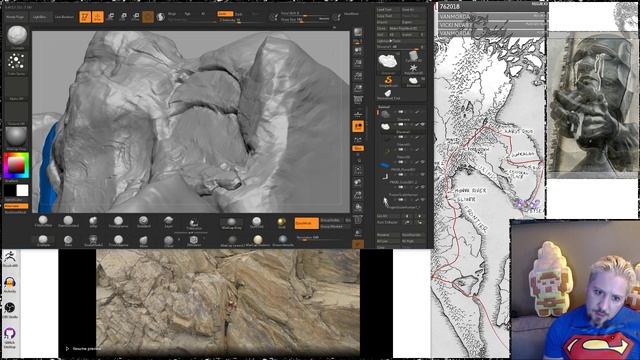Open the Audacity desktop shortcut
This screenshot has width=640, height=360.
point(10,284)
